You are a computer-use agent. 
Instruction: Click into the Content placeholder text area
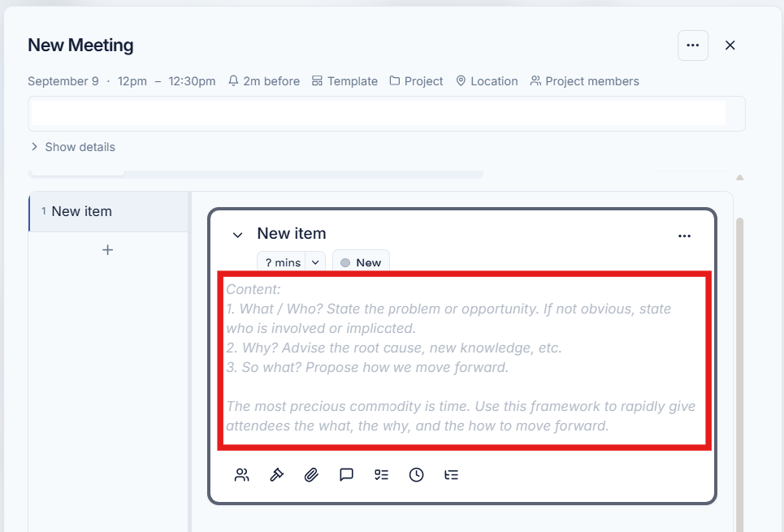click(x=464, y=357)
